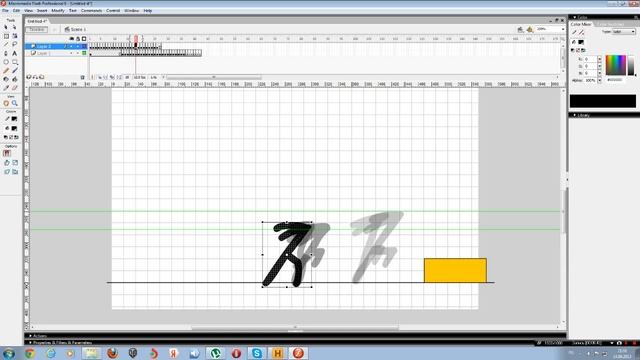
Task: Open Chrome from the taskbar
Action: click(x=29, y=353)
